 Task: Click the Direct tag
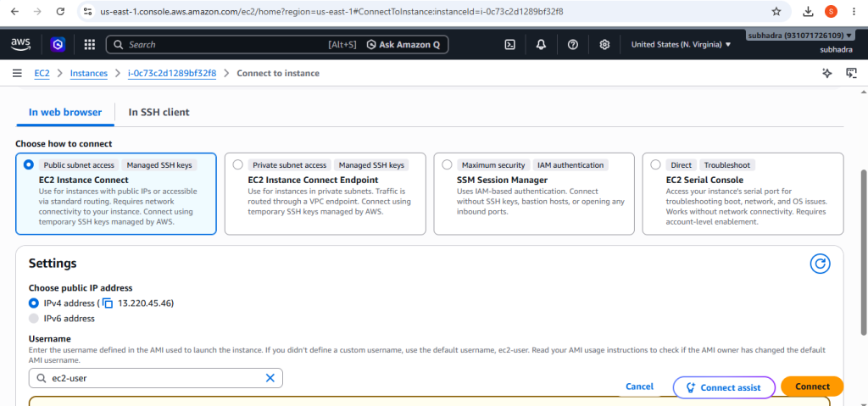pyautogui.click(x=681, y=165)
